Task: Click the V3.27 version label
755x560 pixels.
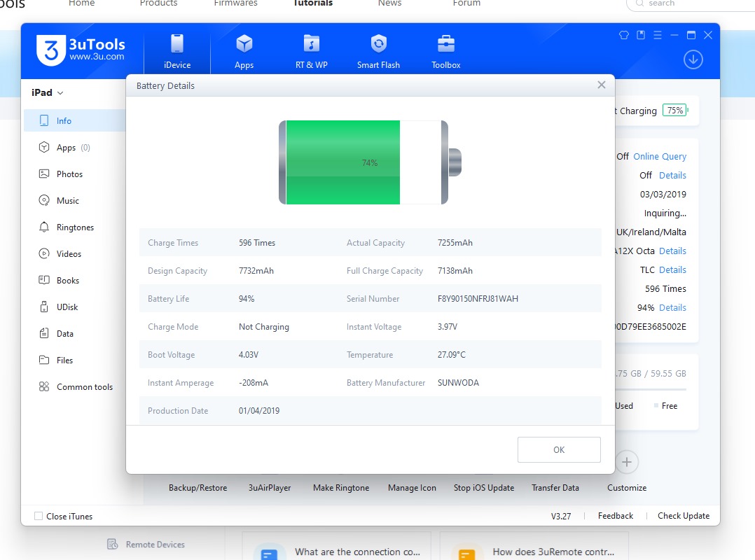Action: (x=561, y=516)
